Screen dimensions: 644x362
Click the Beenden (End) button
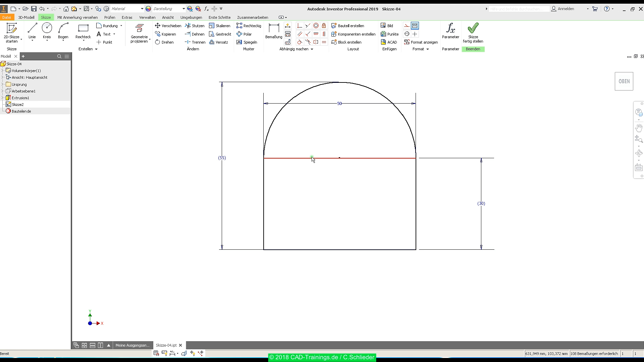(x=473, y=49)
